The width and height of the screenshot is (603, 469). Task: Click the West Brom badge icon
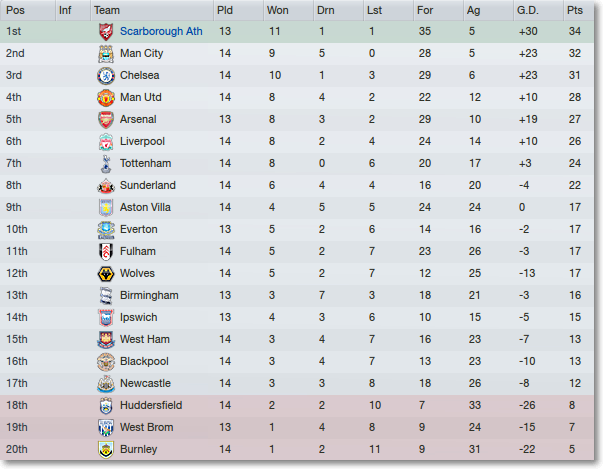[x=106, y=427]
